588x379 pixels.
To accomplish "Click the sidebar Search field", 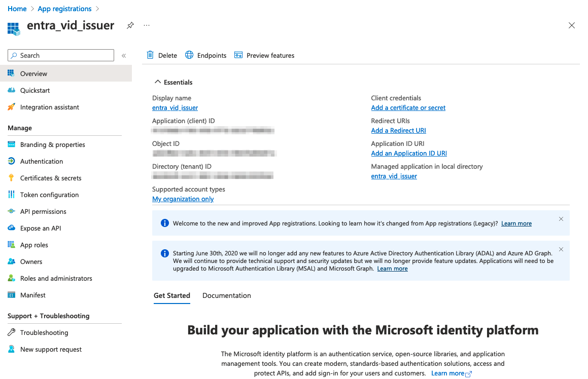I will [61, 55].
